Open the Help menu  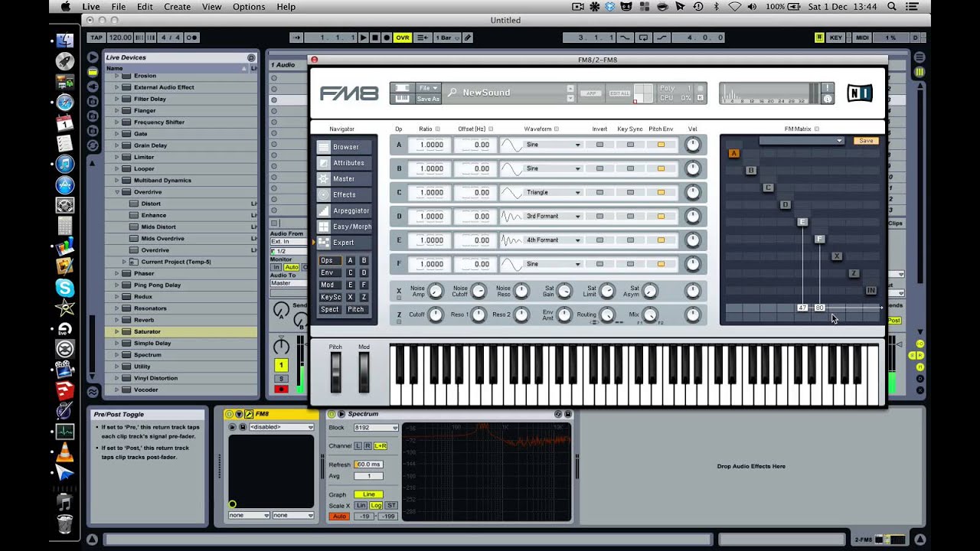(x=286, y=7)
